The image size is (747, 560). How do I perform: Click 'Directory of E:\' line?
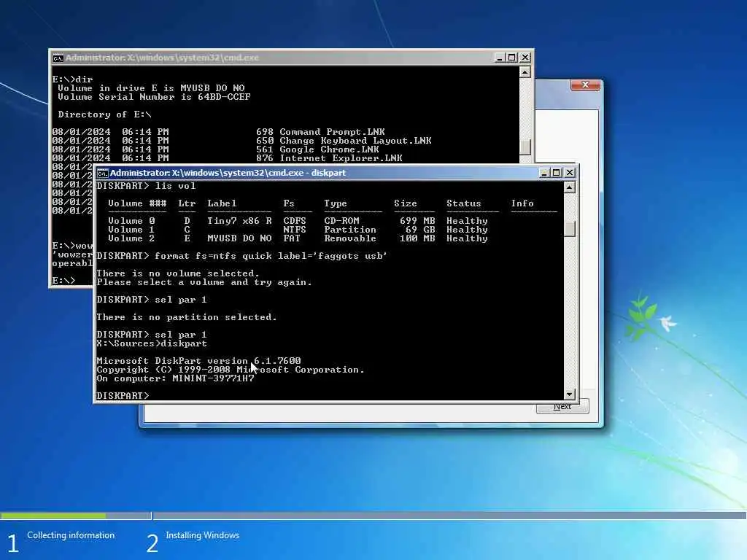[105, 114]
